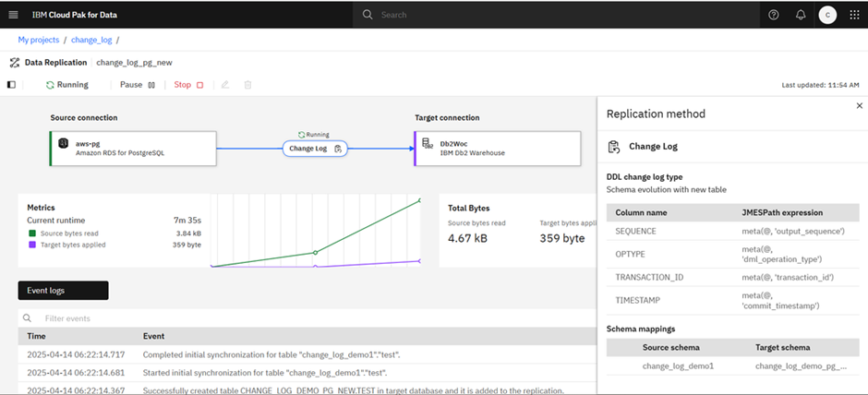Screen dimensions: 868x395
Task: Click the truncated change_log_demo_pg_ target schema cell
Action: [801, 365]
